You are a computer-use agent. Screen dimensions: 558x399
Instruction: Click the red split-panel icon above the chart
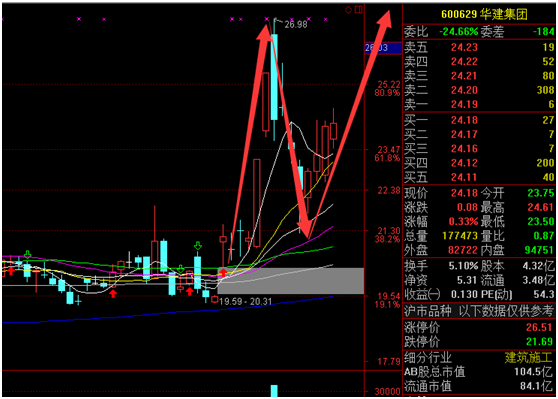(358, 10)
